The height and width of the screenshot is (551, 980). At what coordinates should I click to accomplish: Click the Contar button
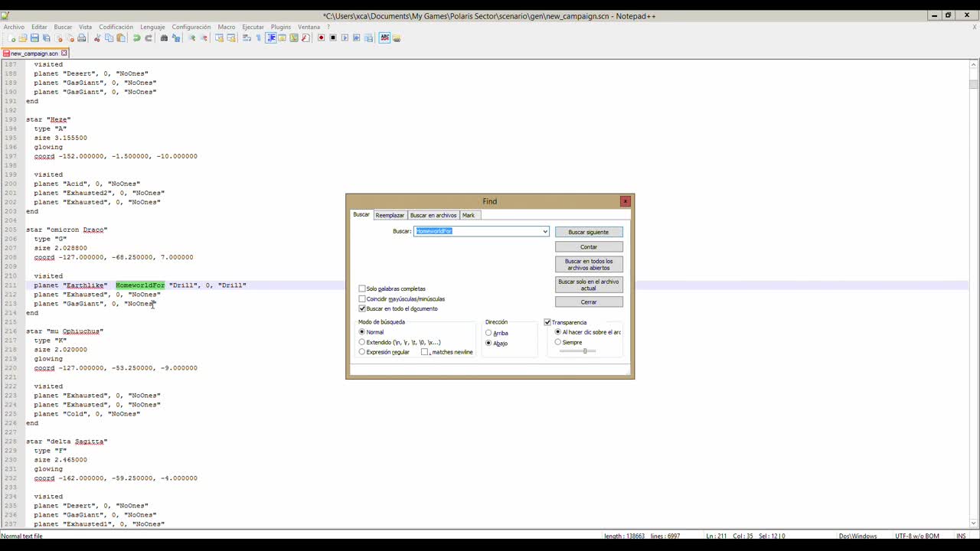(589, 246)
